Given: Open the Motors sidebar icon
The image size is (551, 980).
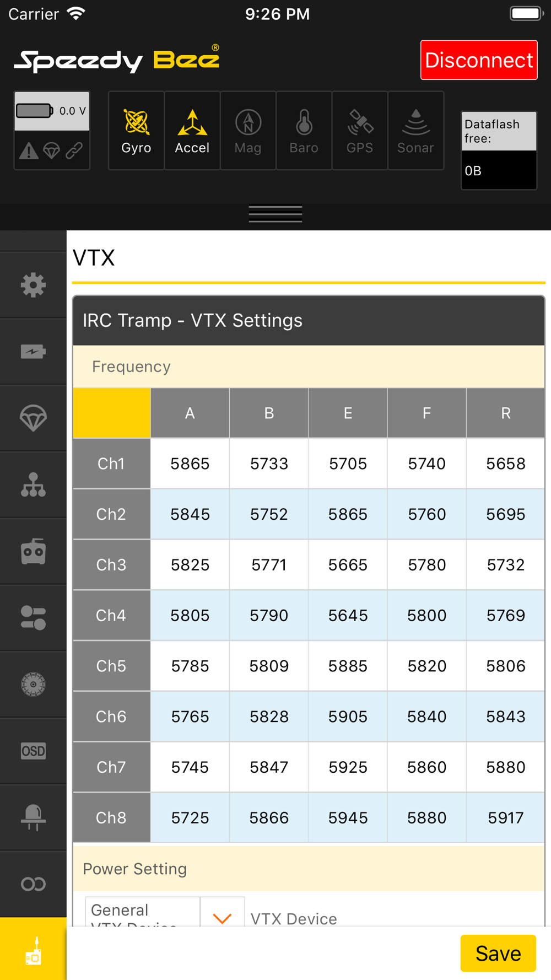Looking at the screenshot, I should [x=33, y=685].
